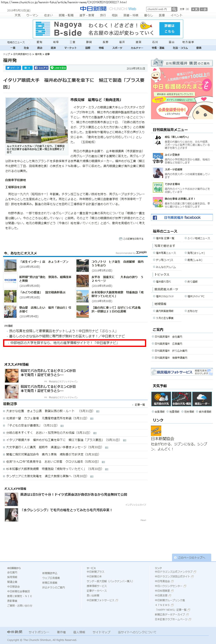Screen dimensions: 216x644
Task: Open 日本新聞協会 link icon
Action: [156, 431]
